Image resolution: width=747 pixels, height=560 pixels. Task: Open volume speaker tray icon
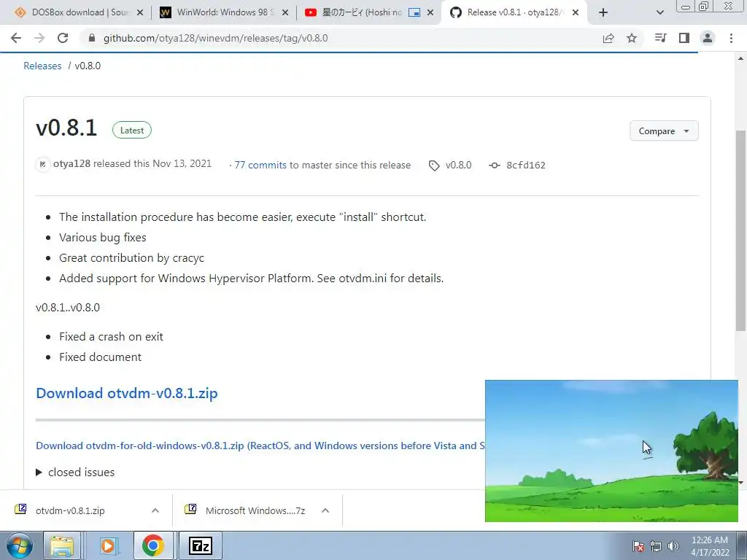click(x=673, y=546)
